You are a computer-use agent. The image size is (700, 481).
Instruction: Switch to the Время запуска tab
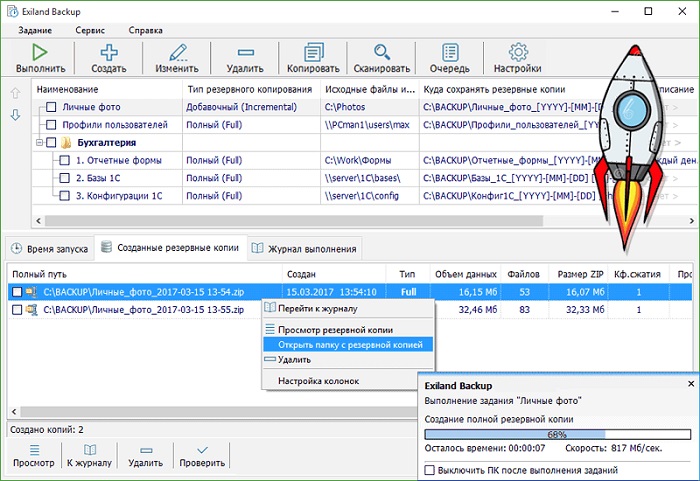[x=50, y=248]
